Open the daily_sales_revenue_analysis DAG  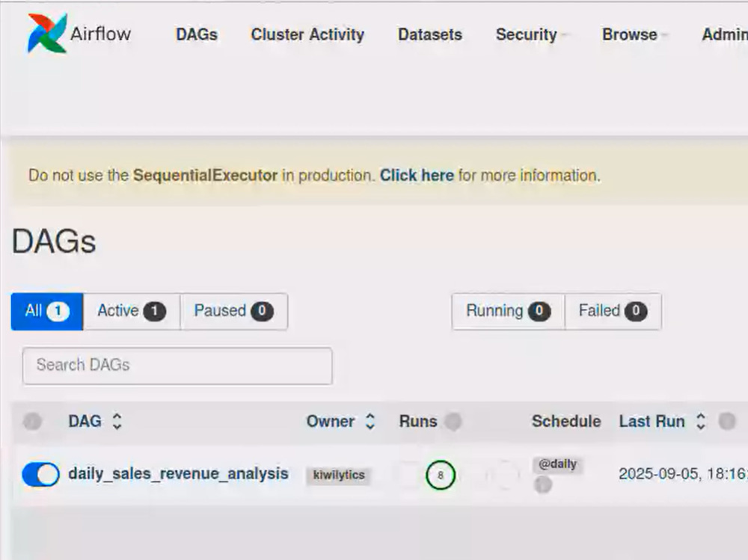point(179,474)
